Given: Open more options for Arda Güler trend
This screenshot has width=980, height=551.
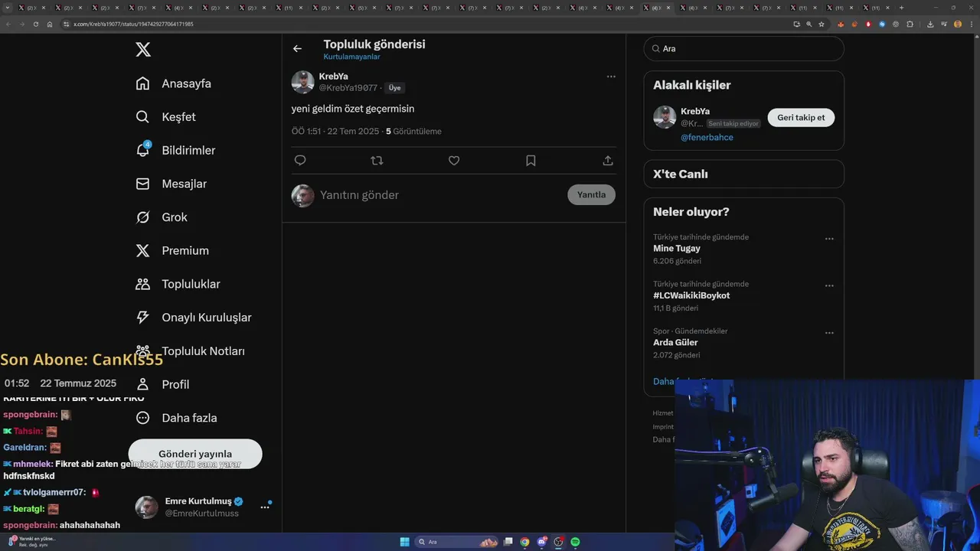Looking at the screenshot, I should [x=829, y=334].
